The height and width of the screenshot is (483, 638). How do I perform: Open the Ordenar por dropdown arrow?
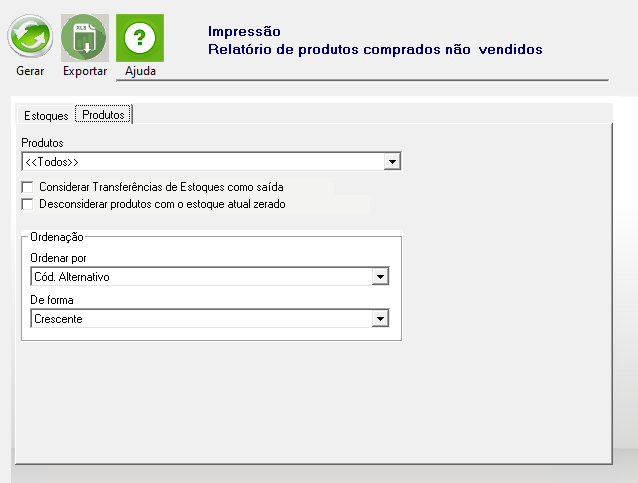380,277
